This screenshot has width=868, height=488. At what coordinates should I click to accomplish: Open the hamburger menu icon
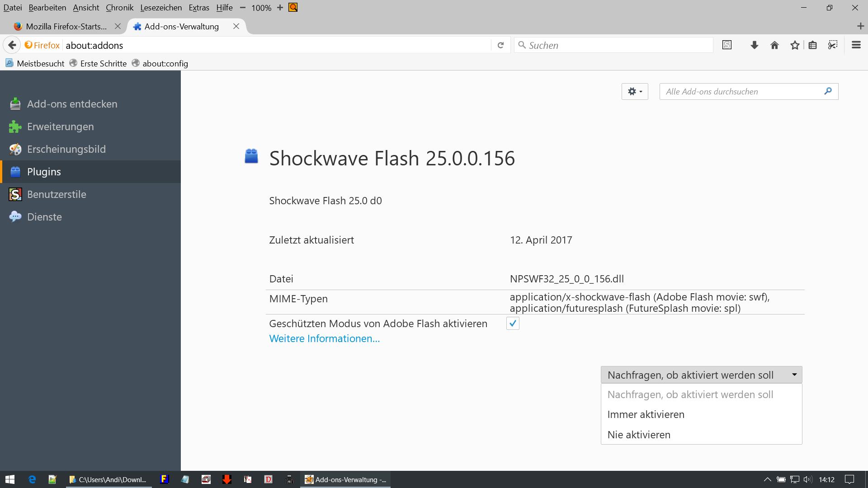[x=856, y=45]
